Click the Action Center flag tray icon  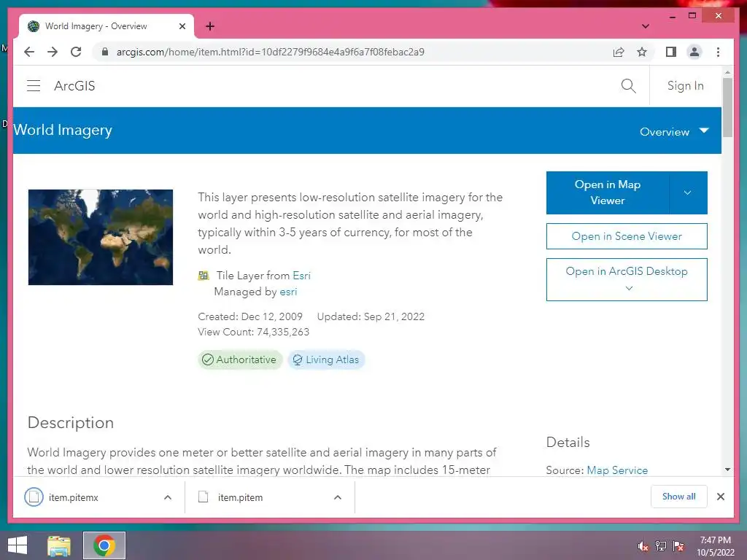[678, 546]
